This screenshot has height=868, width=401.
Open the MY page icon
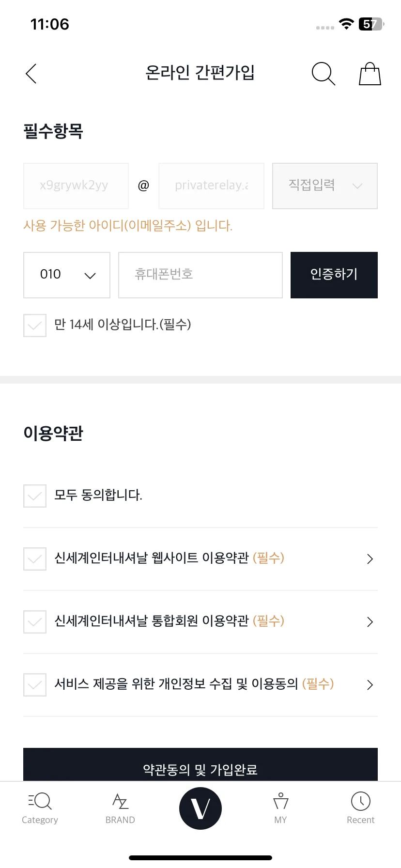[x=280, y=808]
